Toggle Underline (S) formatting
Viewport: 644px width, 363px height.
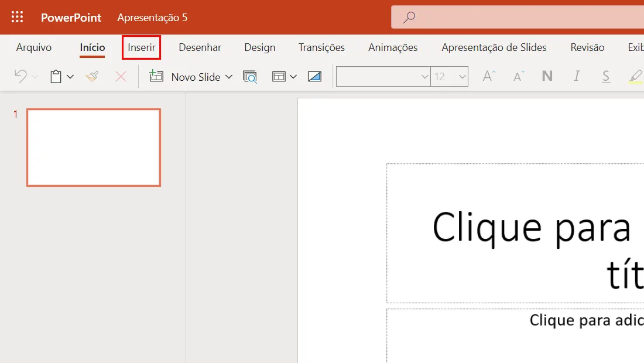coord(606,76)
